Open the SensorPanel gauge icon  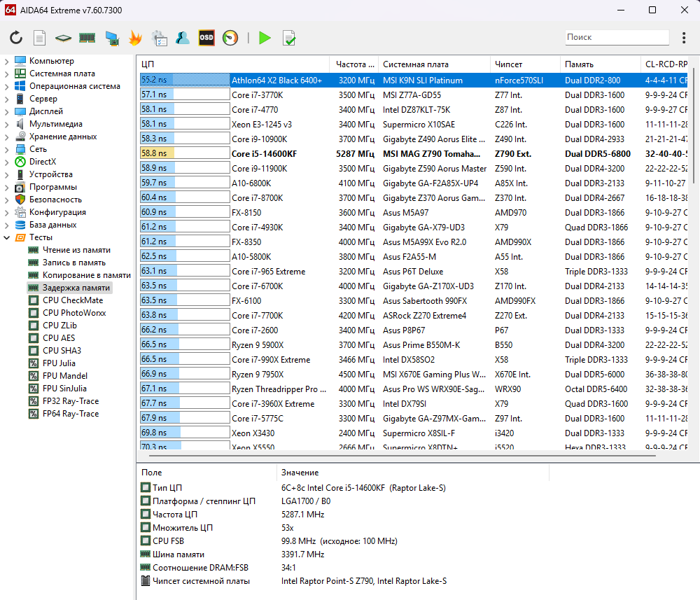coord(230,38)
